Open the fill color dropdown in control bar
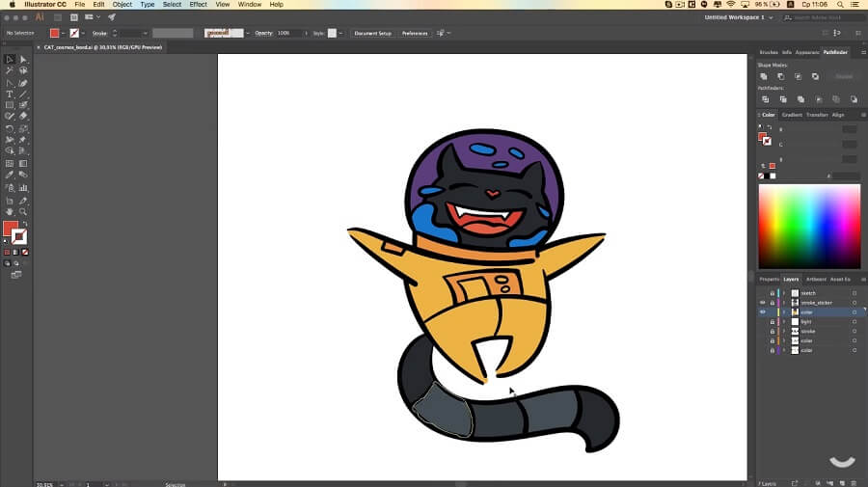The width and height of the screenshot is (868, 487). pos(66,33)
